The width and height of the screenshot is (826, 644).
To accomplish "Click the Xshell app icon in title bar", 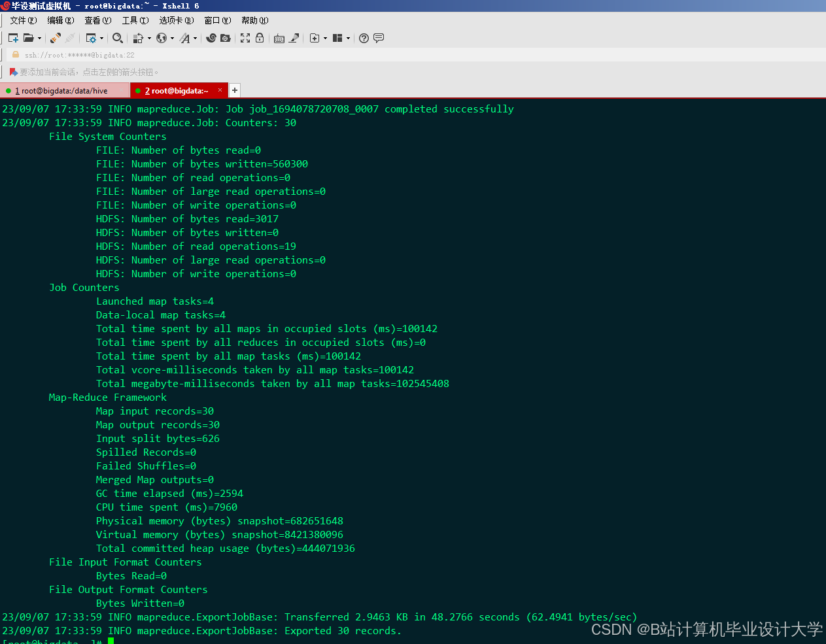I will coord(6,6).
